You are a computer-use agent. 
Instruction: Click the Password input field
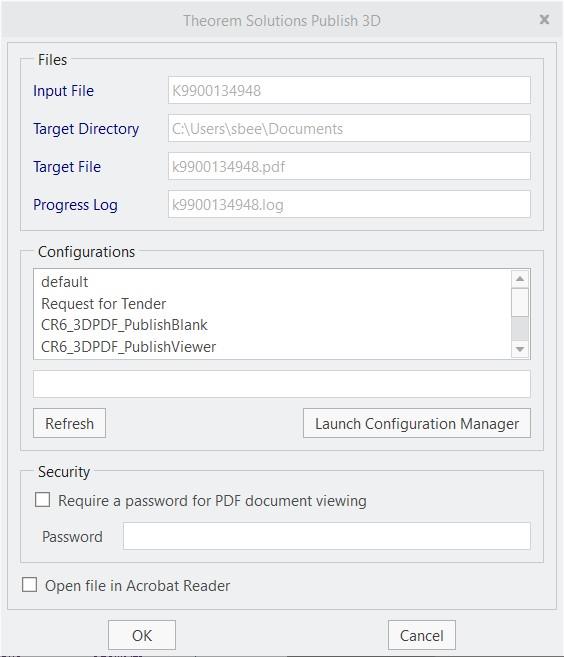(x=326, y=536)
